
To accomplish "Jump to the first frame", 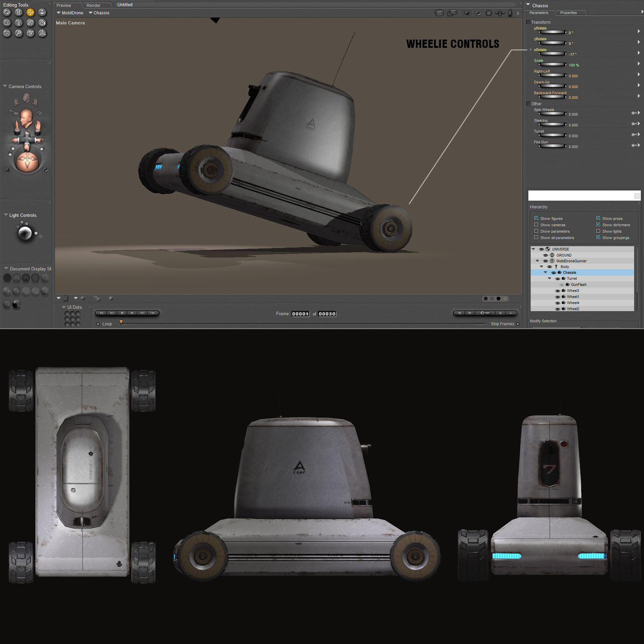I will (102, 313).
